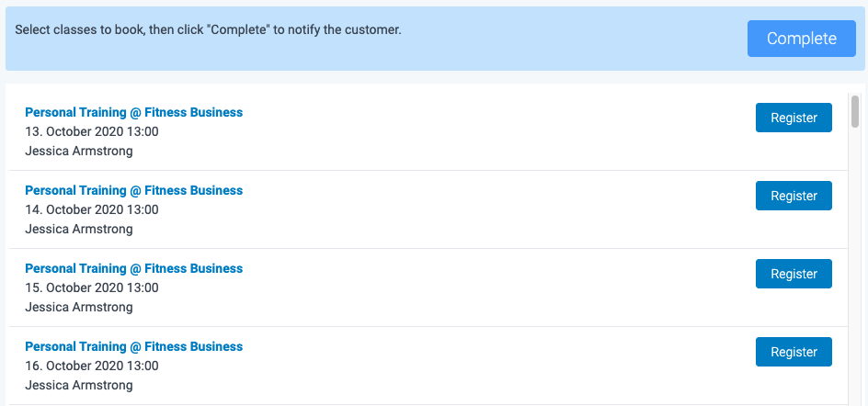Click the 15. October 2020 13:00 date text

click(92, 288)
